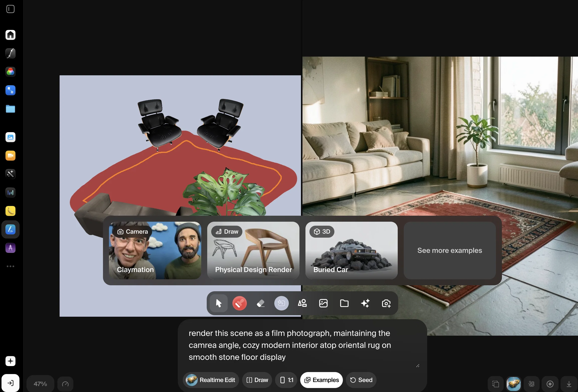
Task: Open the RGB color circles app
Action: pyautogui.click(x=10, y=72)
